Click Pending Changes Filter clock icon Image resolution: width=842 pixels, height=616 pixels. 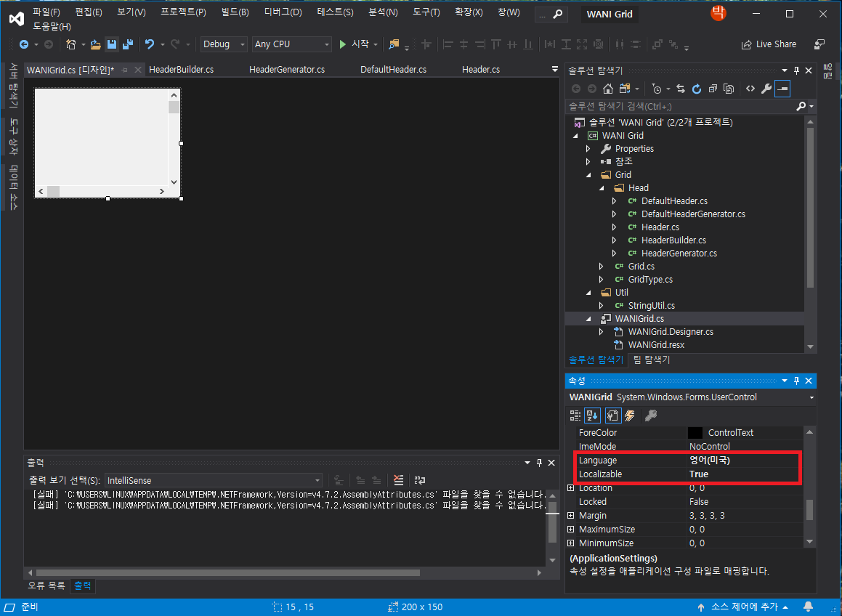pos(657,89)
